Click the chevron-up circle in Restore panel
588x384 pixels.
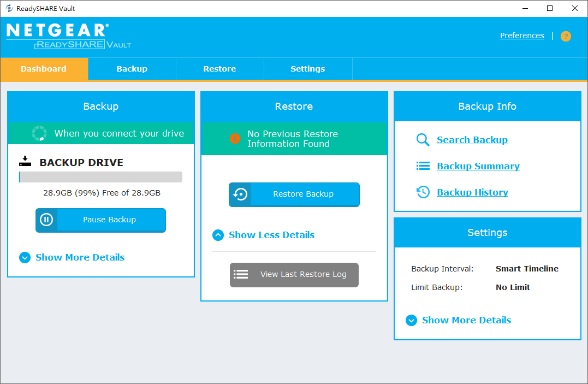pyautogui.click(x=218, y=235)
